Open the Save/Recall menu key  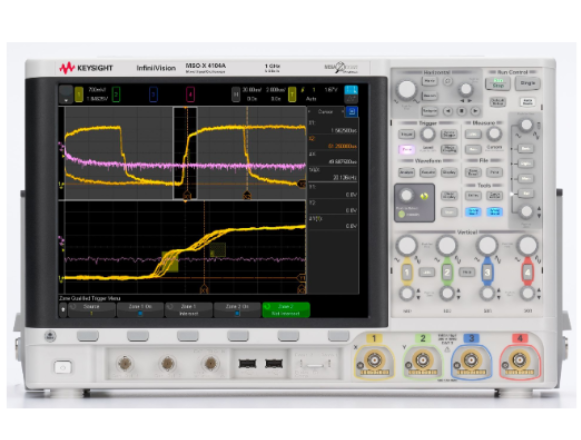(x=473, y=172)
